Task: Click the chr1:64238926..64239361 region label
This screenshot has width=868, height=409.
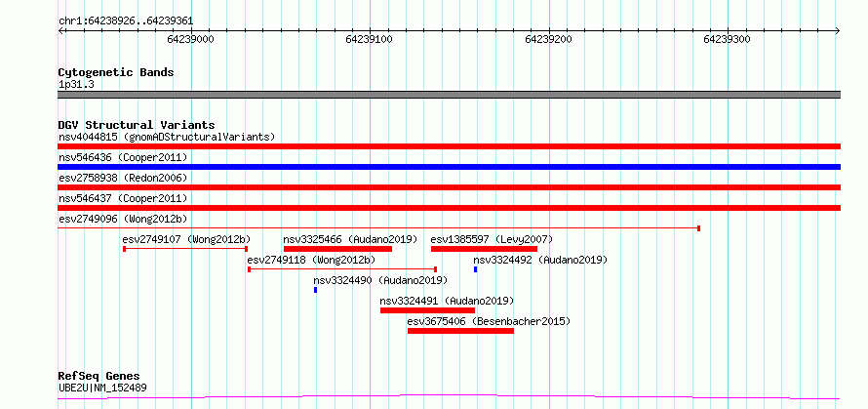Action: [126, 21]
